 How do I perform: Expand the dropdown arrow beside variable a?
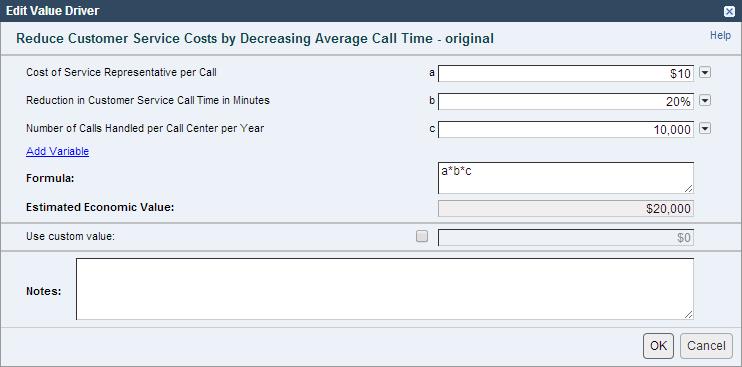705,73
